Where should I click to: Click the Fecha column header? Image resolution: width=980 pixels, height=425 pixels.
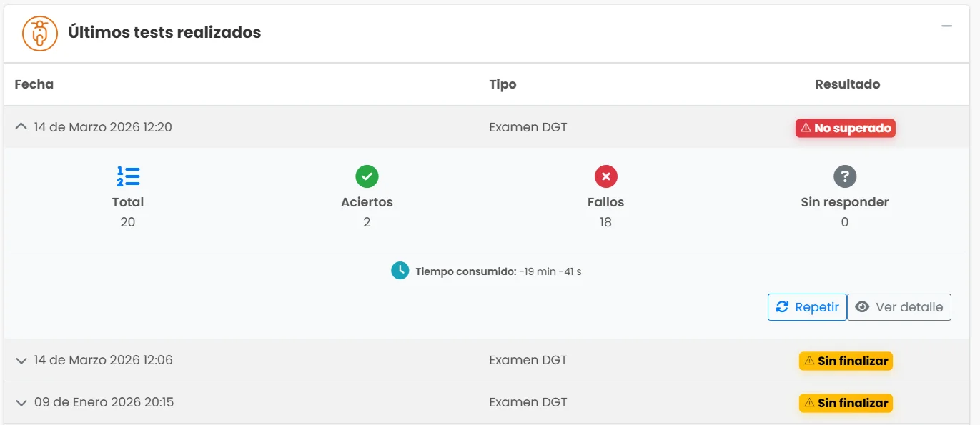click(x=34, y=84)
